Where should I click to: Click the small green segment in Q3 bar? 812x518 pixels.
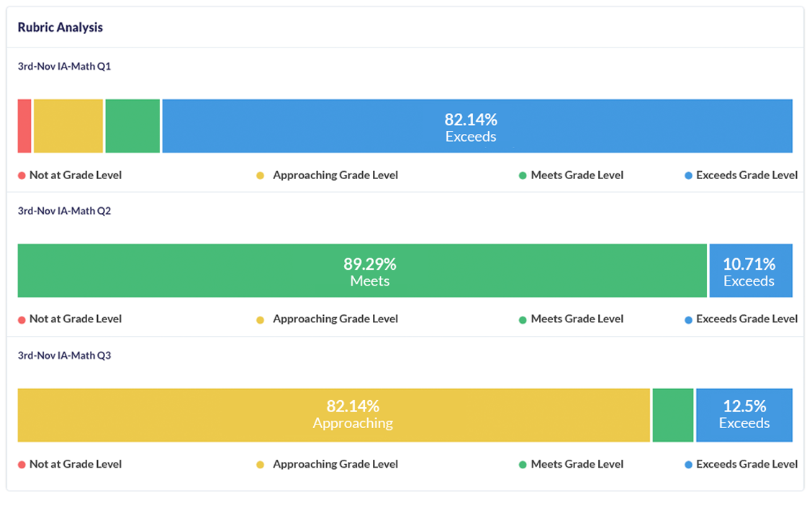pyautogui.click(x=673, y=415)
